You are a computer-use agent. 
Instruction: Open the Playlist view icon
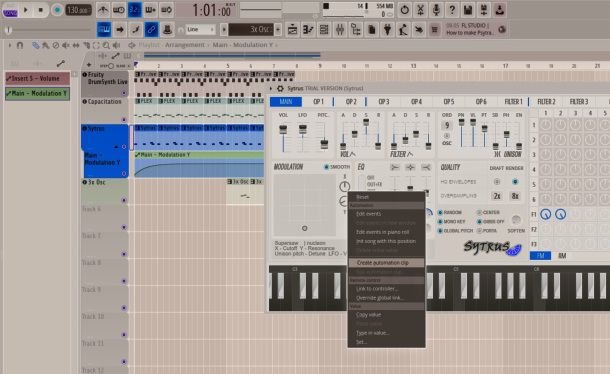pyautogui.click(x=293, y=30)
